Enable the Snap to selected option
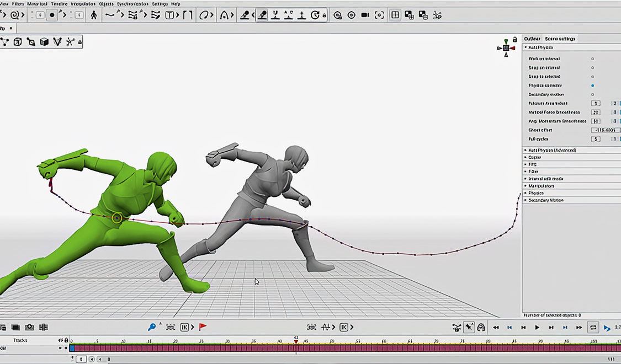The height and width of the screenshot is (364, 621). [x=592, y=77]
